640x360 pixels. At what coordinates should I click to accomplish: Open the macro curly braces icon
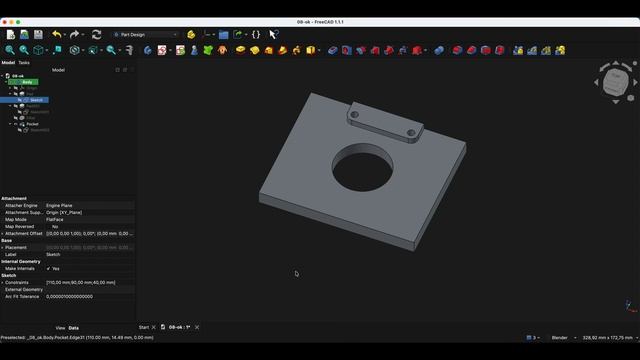coord(256,35)
